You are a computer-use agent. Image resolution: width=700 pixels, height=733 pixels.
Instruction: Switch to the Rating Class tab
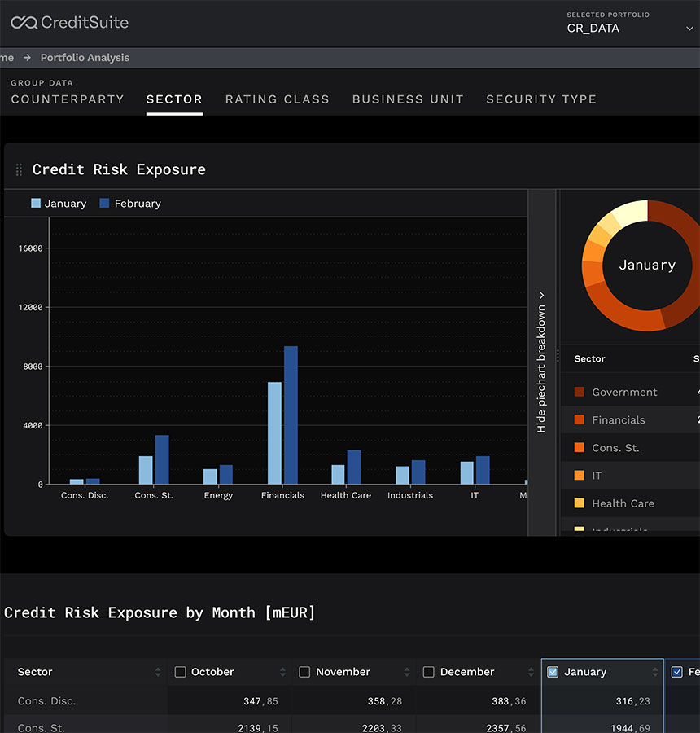[277, 99]
